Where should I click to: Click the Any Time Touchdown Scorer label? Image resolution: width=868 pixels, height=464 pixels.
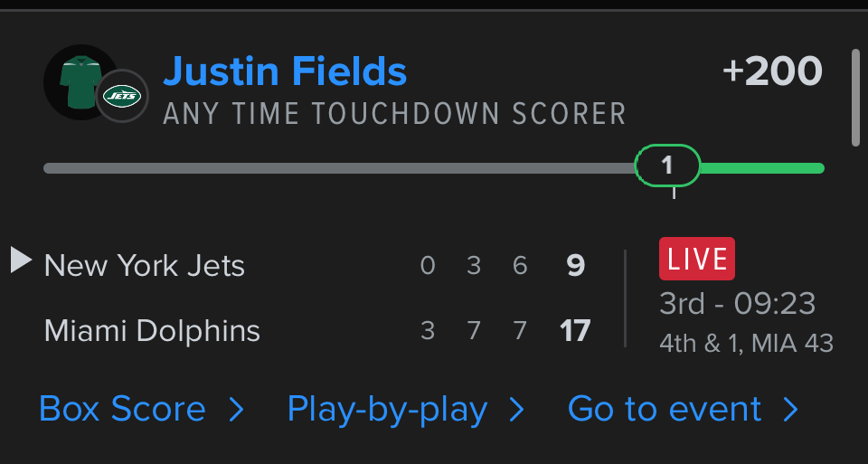(x=394, y=114)
